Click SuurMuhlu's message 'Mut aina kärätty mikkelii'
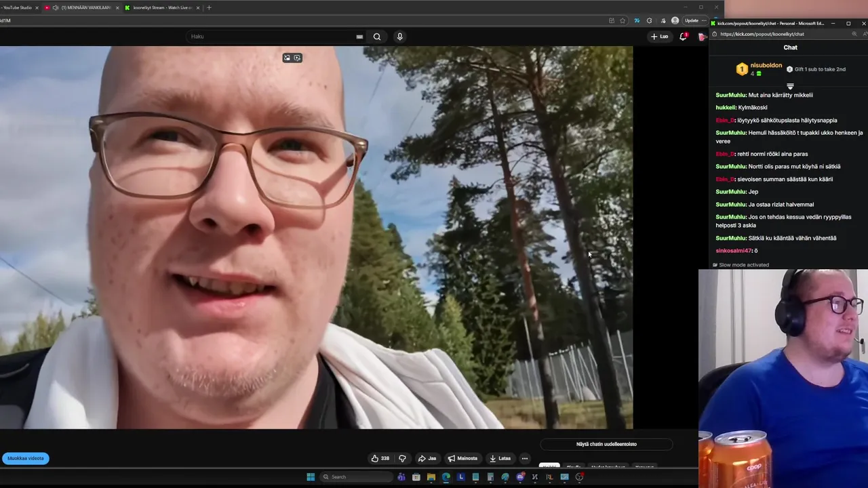This screenshot has width=868, height=488. tap(781, 95)
